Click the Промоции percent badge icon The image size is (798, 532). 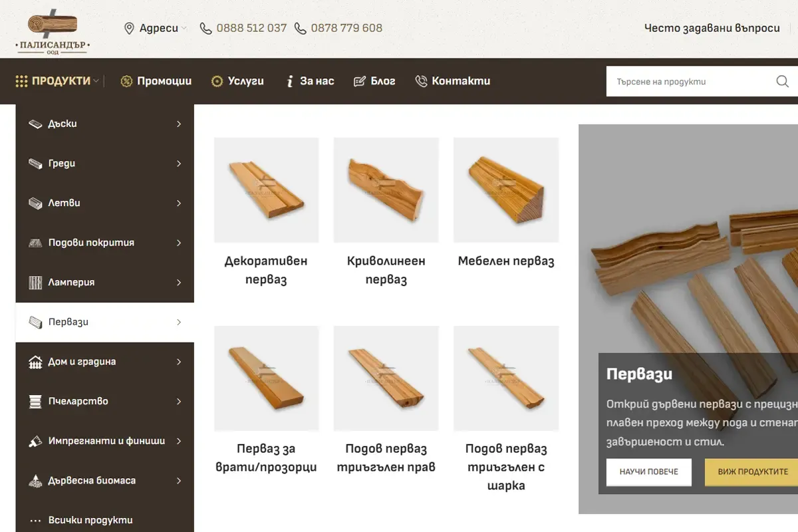[x=126, y=81]
